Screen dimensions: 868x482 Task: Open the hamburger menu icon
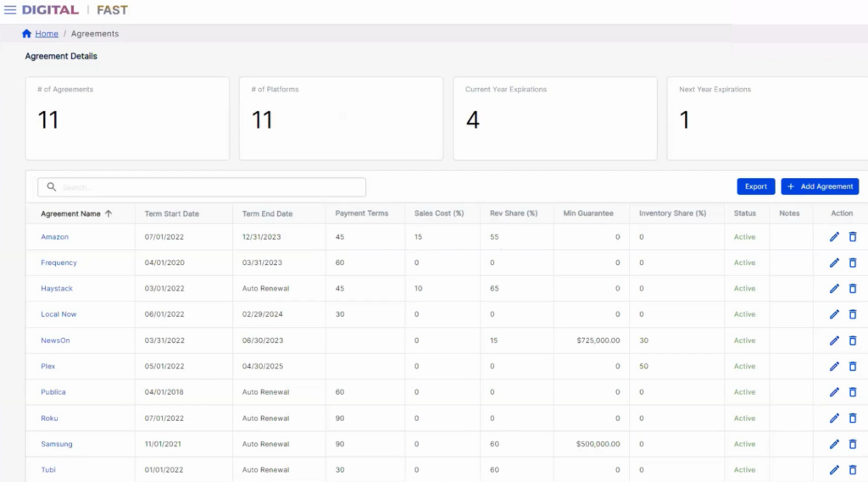(10, 10)
